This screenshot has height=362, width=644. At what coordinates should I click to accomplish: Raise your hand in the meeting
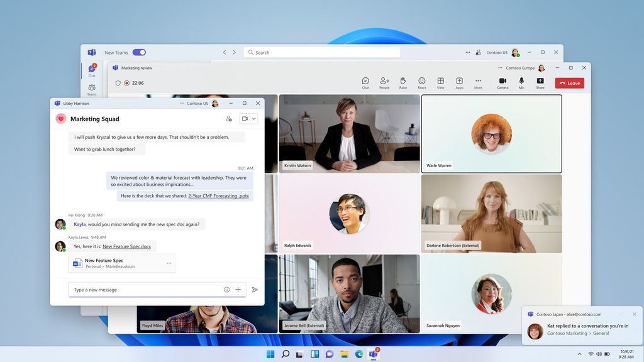click(403, 82)
